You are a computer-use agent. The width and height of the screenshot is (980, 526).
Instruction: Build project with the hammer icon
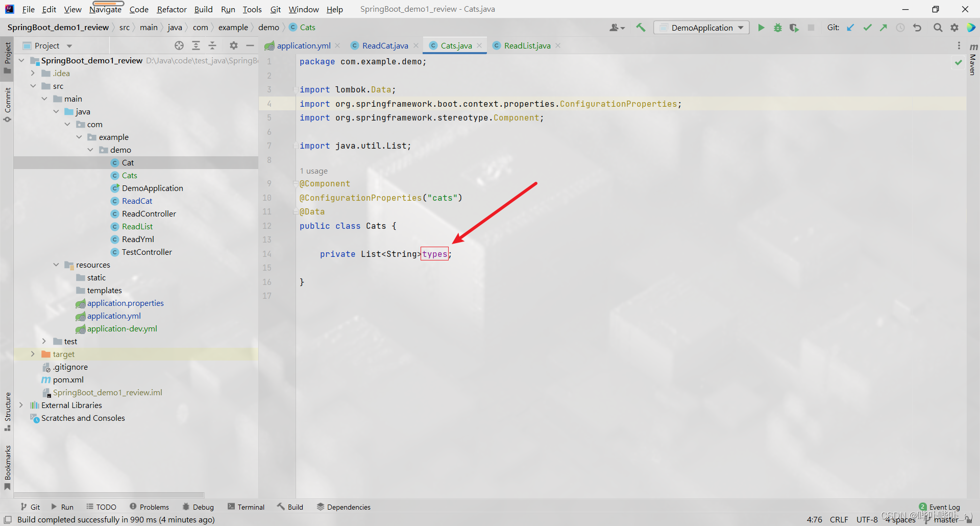point(641,28)
